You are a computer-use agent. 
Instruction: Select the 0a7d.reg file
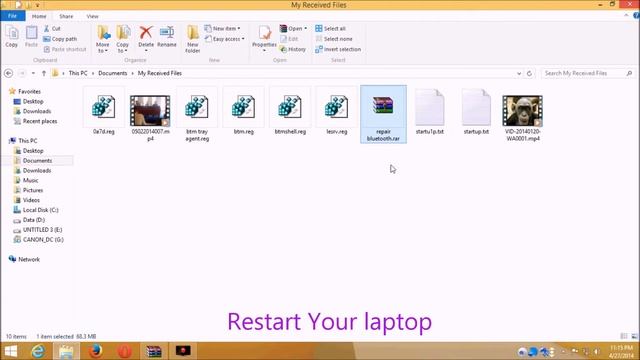click(x=104, y=112)
